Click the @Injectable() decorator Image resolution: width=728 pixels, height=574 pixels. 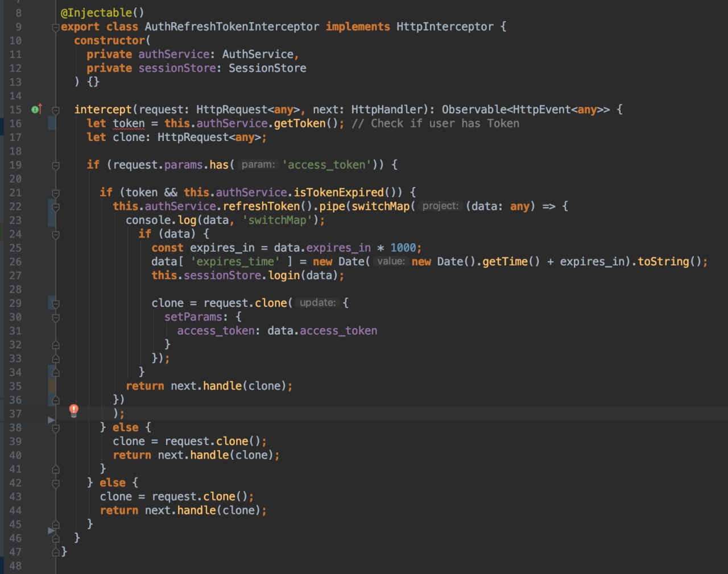coord(102,13)
